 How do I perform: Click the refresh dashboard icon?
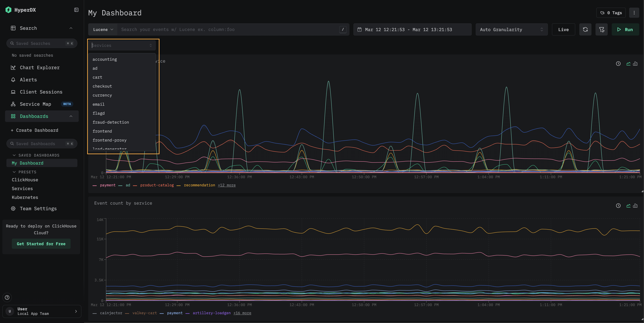585,30
